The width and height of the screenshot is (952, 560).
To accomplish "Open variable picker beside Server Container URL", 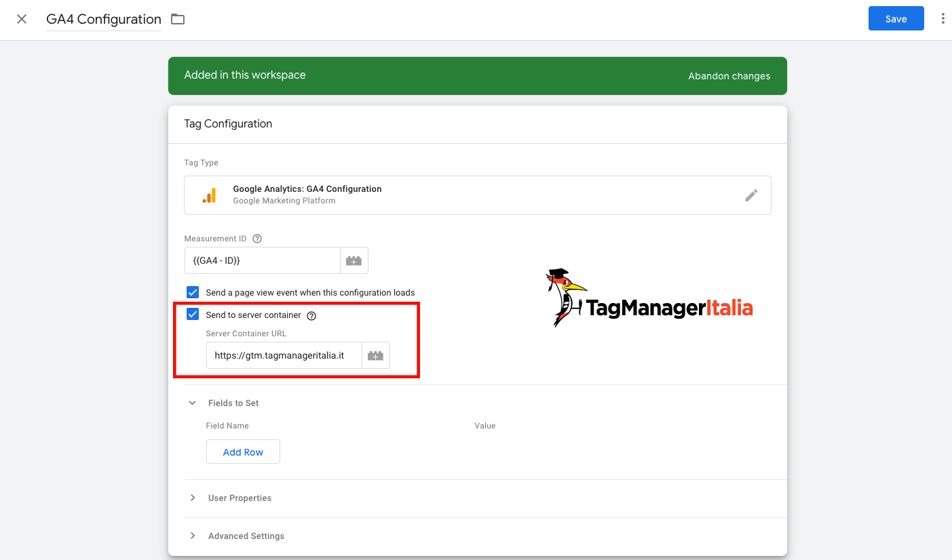I will pos(376,355).
